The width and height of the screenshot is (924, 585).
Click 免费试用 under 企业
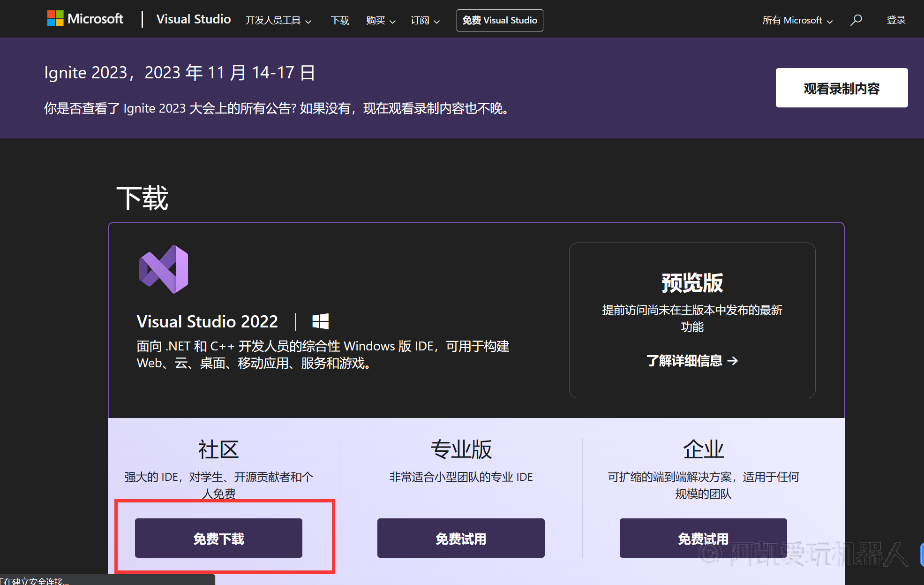coord(703,538)
